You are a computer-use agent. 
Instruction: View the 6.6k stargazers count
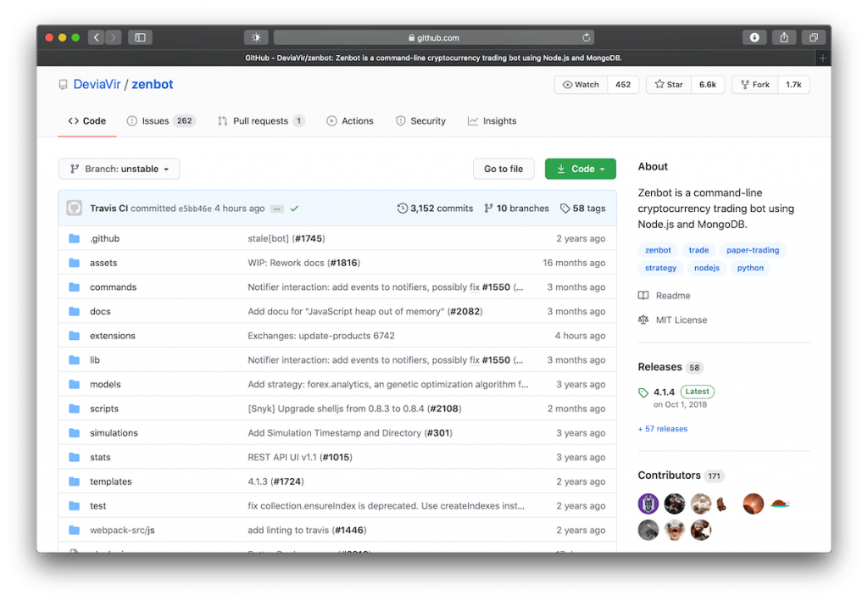708,85
